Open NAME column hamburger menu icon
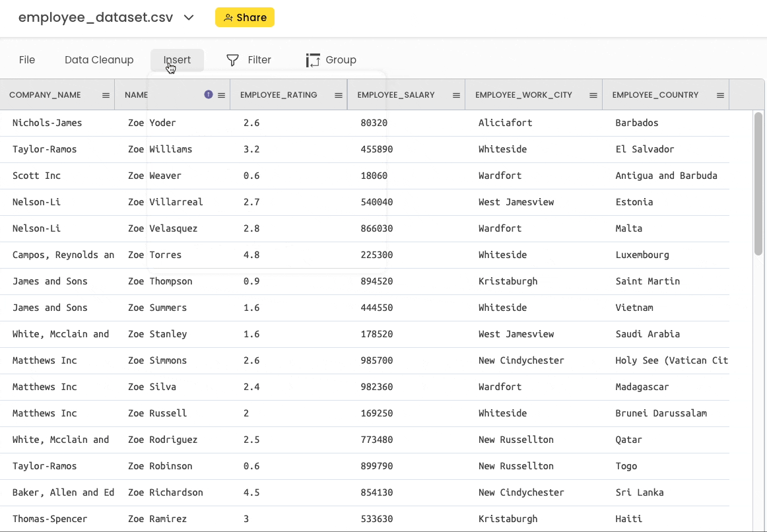767x532 pixels. tap(222, 95)
